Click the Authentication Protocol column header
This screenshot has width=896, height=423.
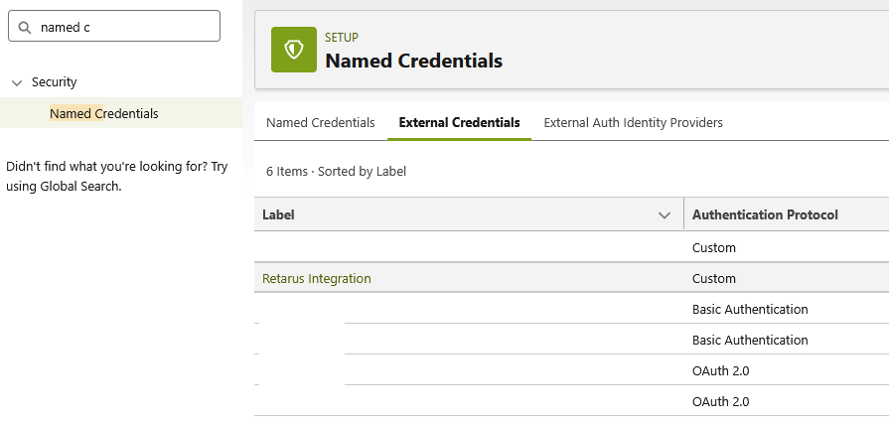click(765, 215)
